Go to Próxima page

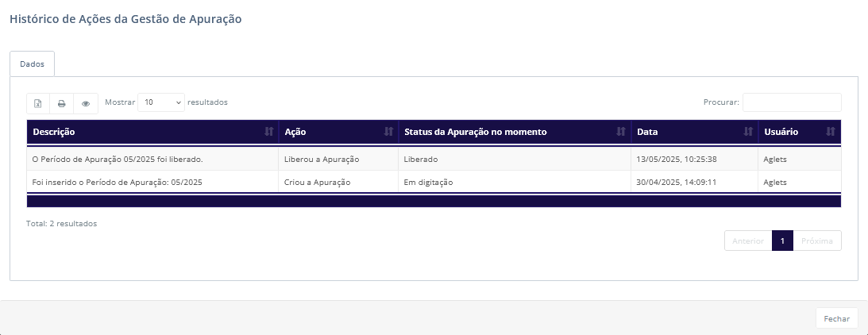coord(817,241)
